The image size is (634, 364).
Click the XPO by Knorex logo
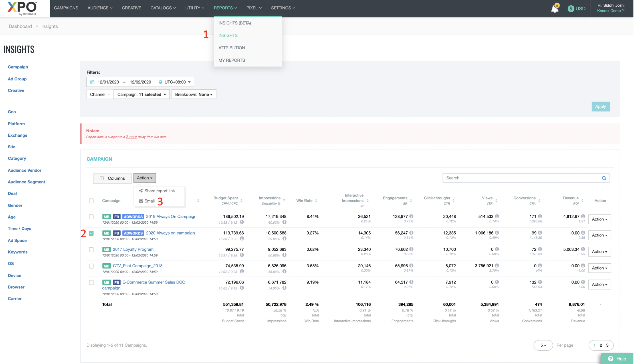click(22, 8)
